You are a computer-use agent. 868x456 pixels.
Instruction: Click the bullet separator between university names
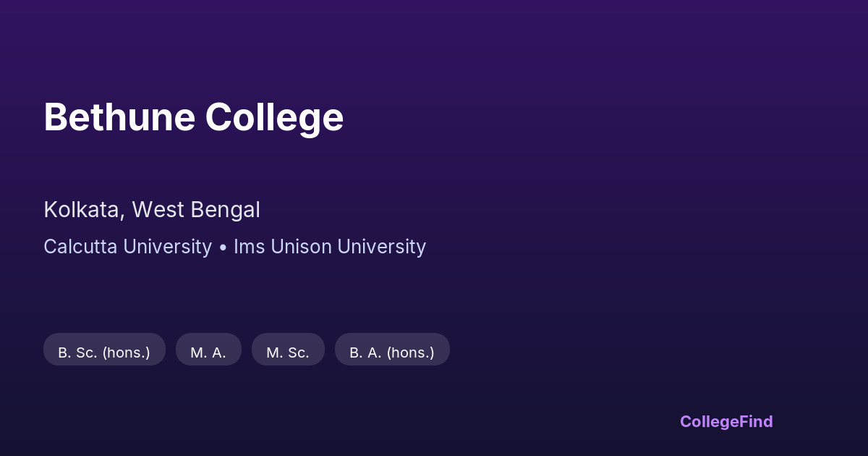coord(223,248)
